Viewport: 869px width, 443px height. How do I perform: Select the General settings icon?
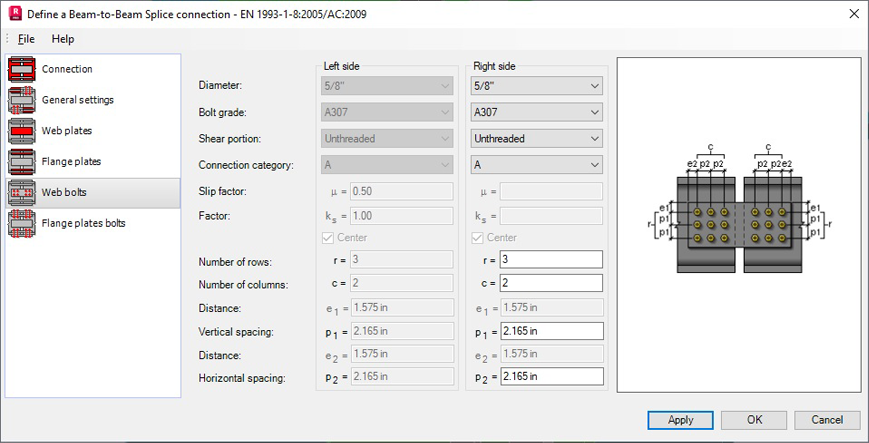(x=22, y=100)
